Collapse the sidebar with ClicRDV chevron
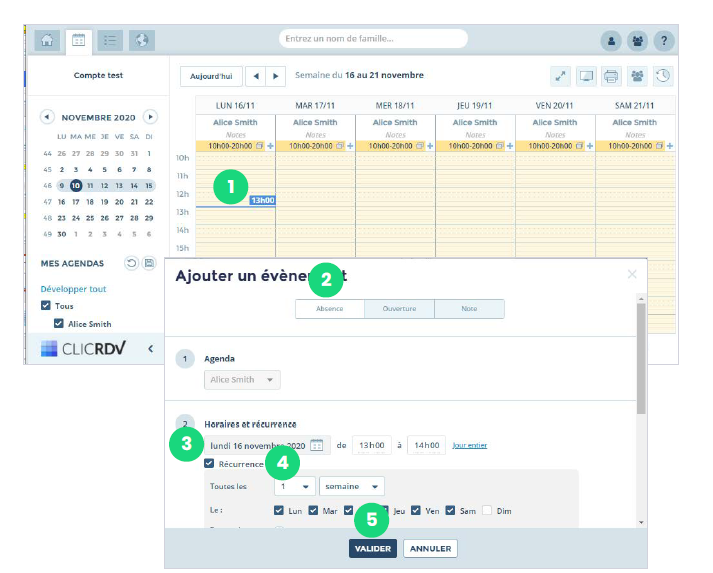This screenshot has height=573, width=713. point(150,349)
